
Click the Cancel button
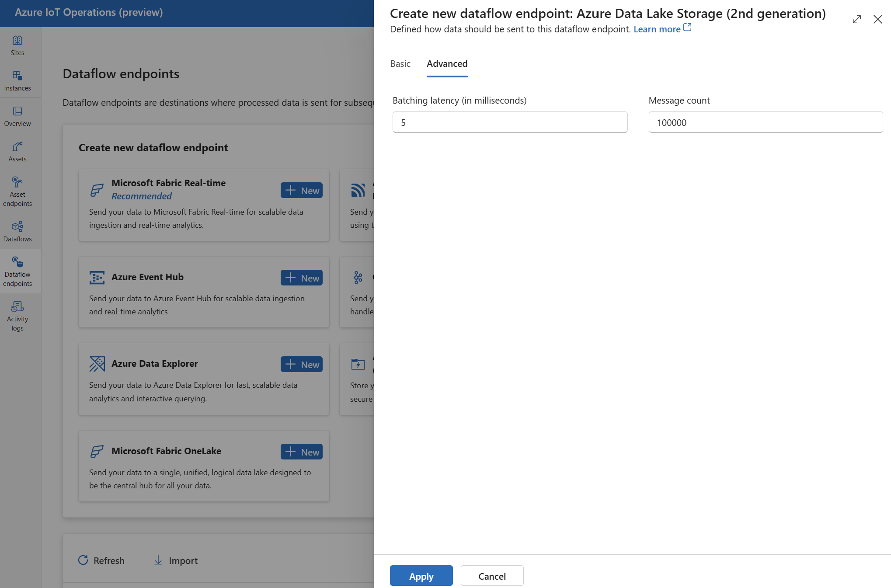tap(491, 575)
